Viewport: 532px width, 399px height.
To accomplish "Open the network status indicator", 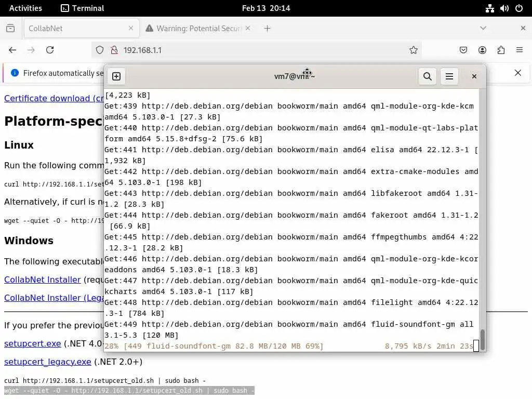I will (x=489, y=8).
